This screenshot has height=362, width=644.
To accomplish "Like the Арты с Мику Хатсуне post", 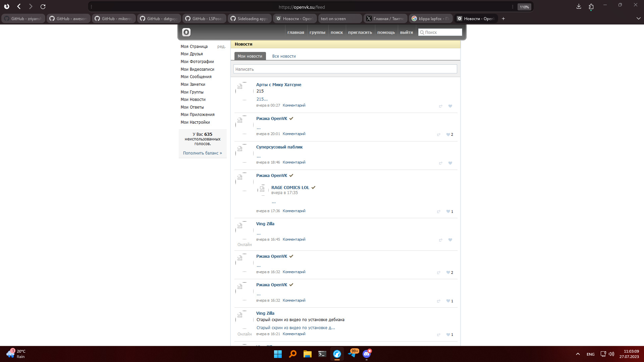I will (x=450, y=106).
